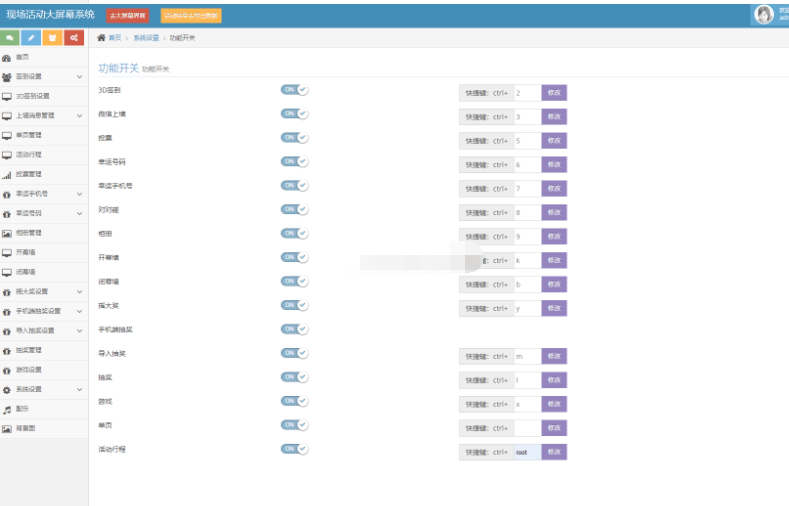This screenshot has height=506, width=789.
Task: Click the red 去大屏幕界面 button
Action: pyautogui.click(x=127, y=16)
